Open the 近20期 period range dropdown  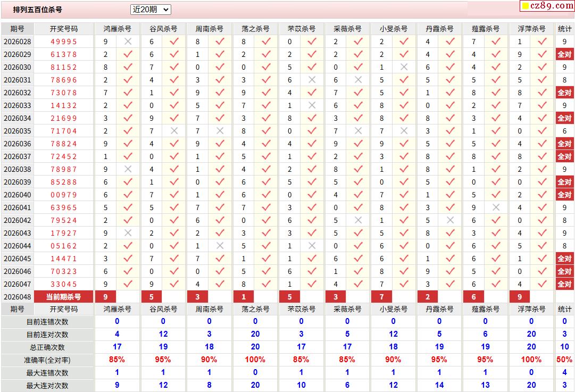coord(151,10)
